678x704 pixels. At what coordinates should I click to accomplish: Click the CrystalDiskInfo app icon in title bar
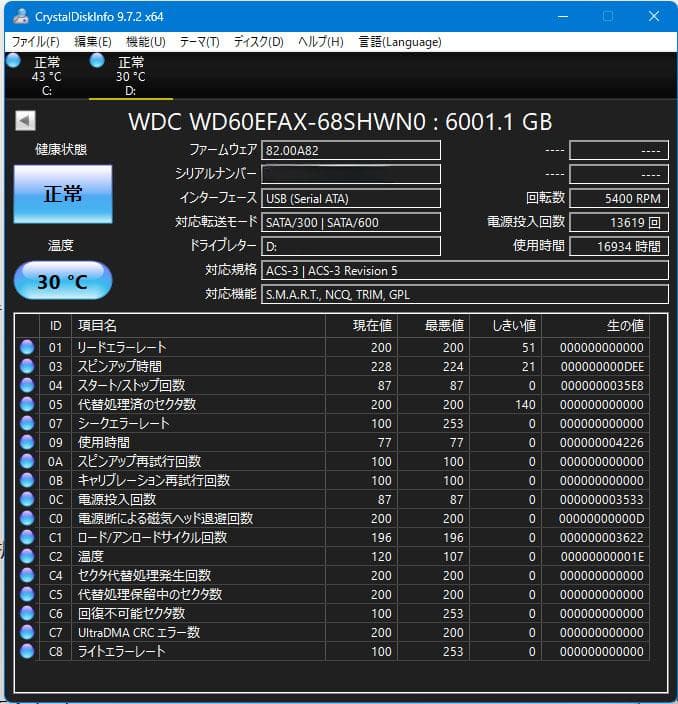(21, 17)
